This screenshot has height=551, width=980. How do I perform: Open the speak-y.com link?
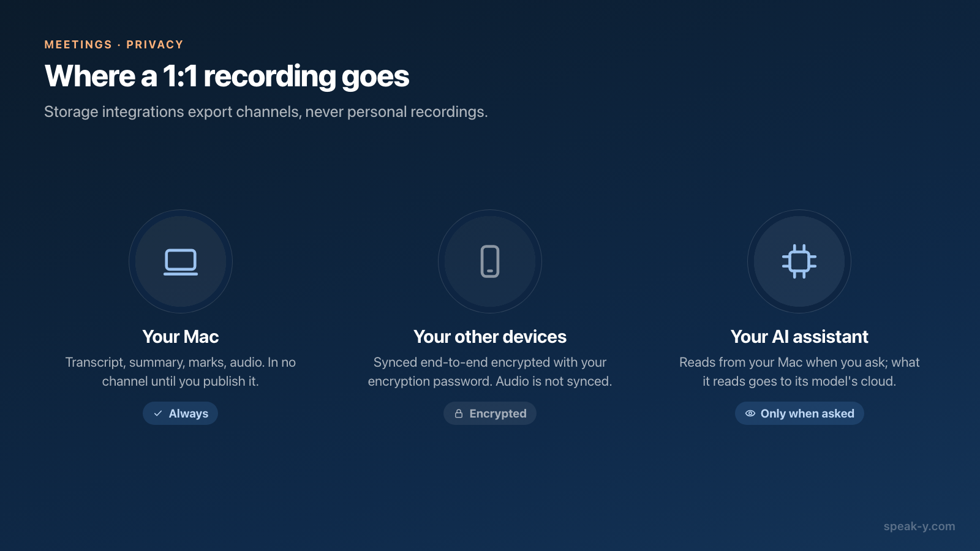pyautogui.click(x=919, y=526)
